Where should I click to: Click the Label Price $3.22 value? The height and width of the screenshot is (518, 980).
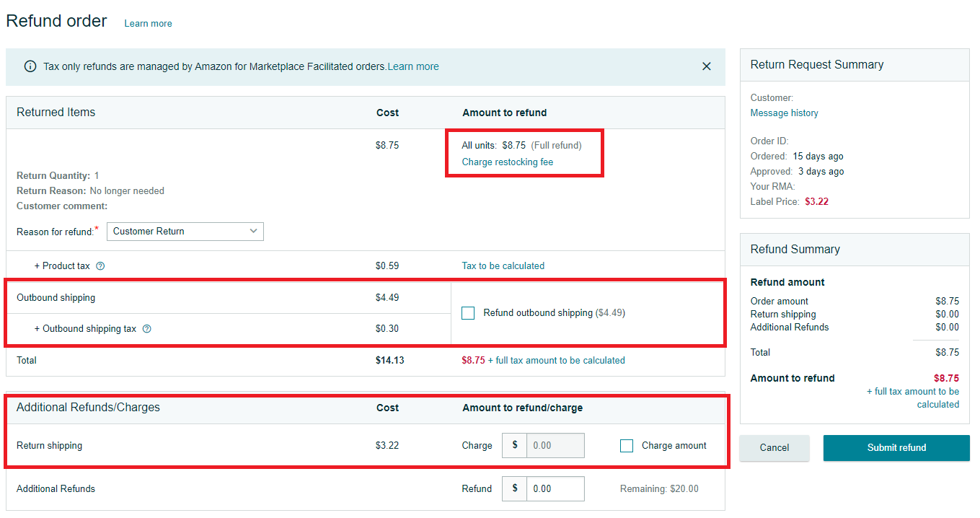click(x=816, y=202)
